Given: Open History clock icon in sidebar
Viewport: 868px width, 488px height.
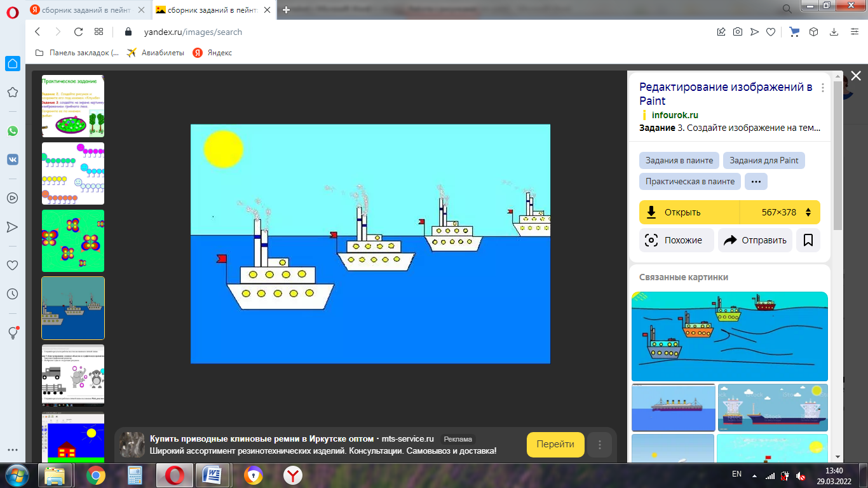Looking at the screenshot, I should 13,294.
